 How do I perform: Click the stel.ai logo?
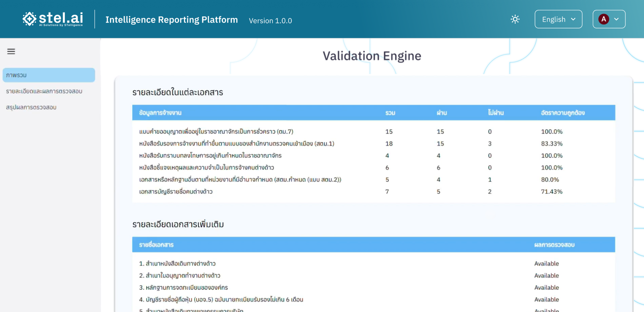coord(53,19)
